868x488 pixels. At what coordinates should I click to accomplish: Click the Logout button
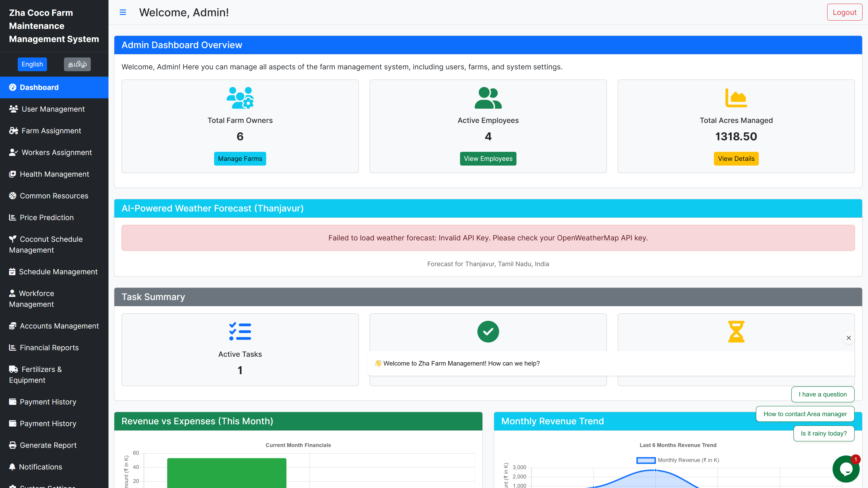(x=844, y=12)
